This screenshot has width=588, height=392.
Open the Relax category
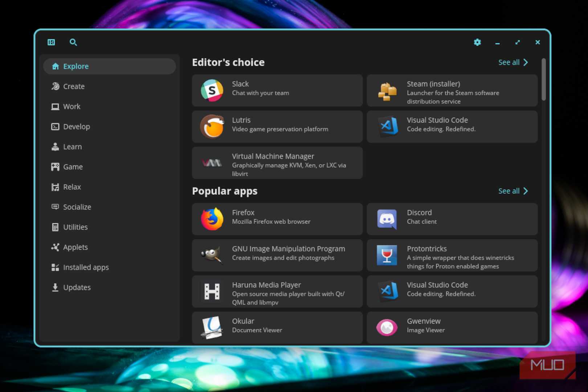(109, 187)
